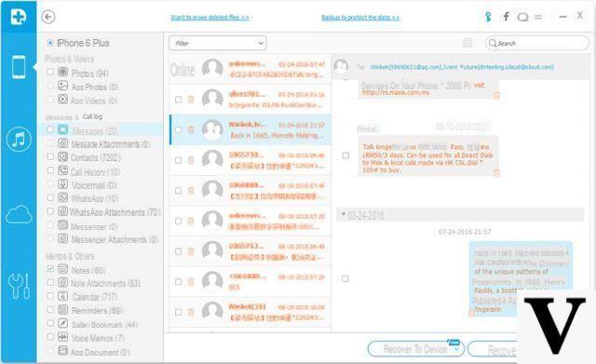Click trash icon beside the Winkek conversation
This screenshot has width=596, height=364.
pos(191,130)
